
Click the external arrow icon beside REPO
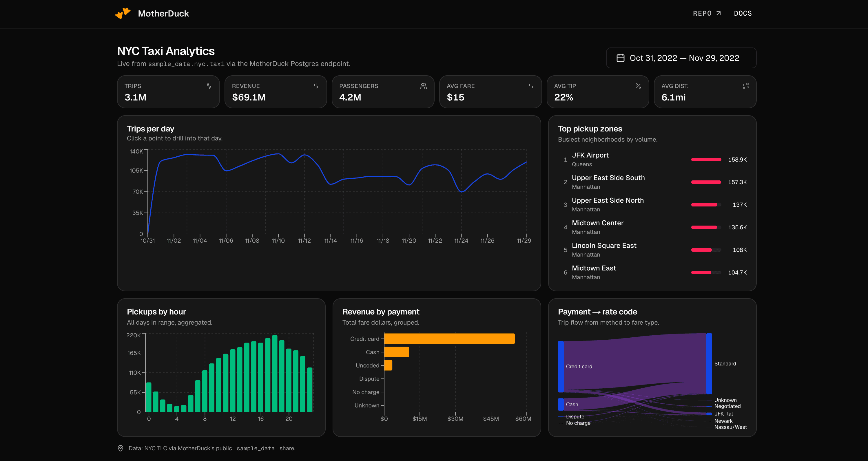[719, 14]
